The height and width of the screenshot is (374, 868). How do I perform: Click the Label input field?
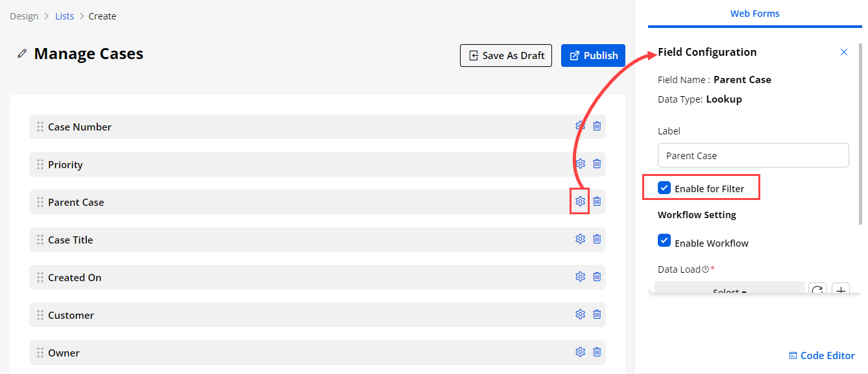pos(753,156)
